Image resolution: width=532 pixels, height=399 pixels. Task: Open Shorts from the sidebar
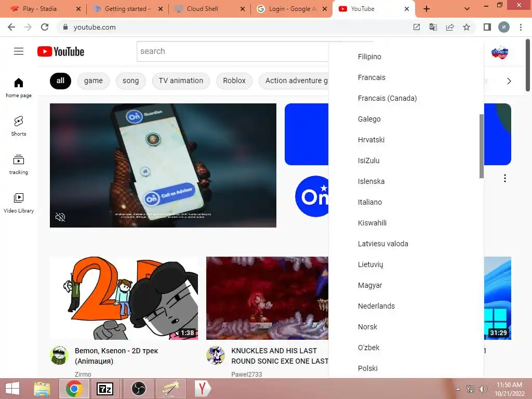pyautogui.click(x=19, y=126)
